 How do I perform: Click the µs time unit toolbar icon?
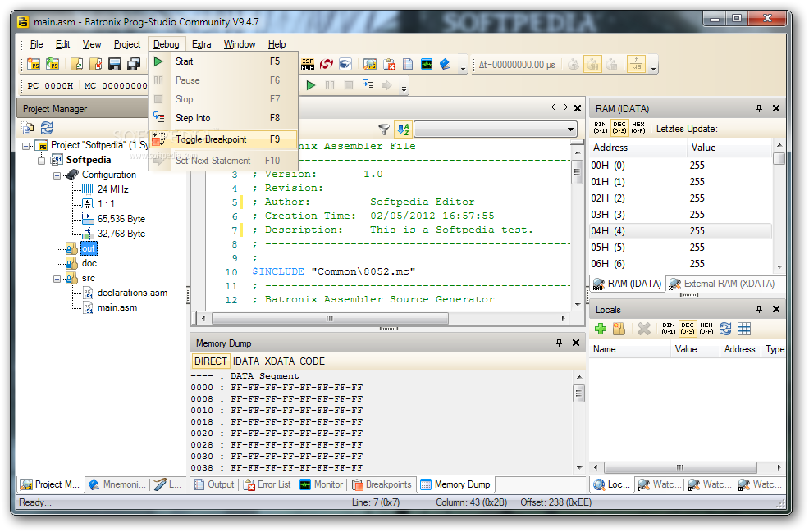pyautogui.click(x=636, y=65)
